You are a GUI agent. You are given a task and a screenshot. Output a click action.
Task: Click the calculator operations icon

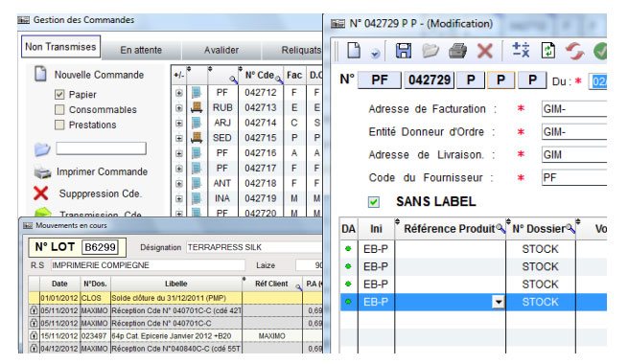point(521,50)
